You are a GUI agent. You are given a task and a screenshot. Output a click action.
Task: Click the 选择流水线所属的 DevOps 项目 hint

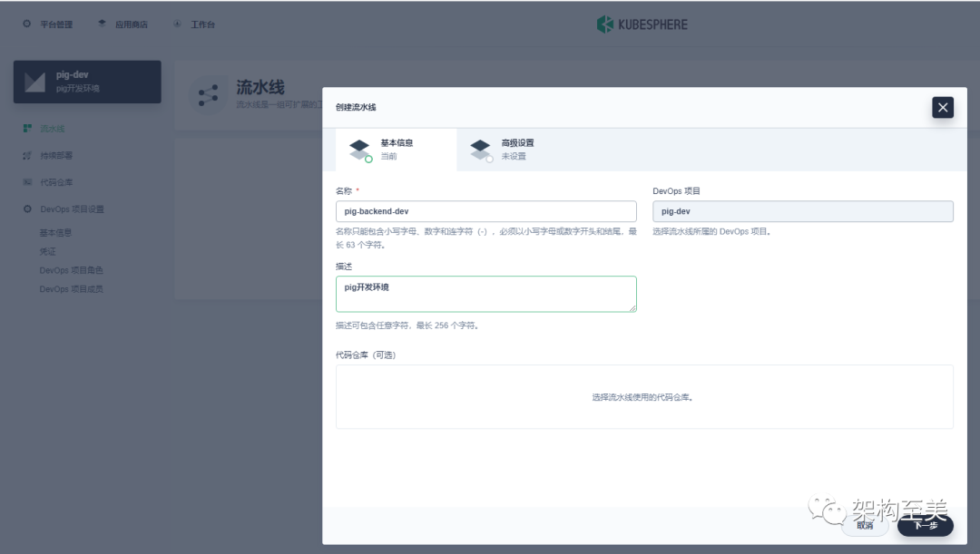(x=712, y=231)
